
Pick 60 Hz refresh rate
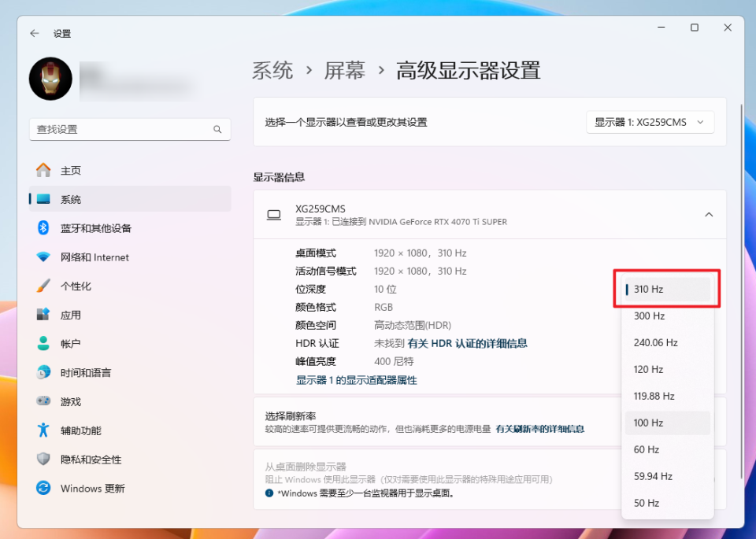(x=667, y=449)
